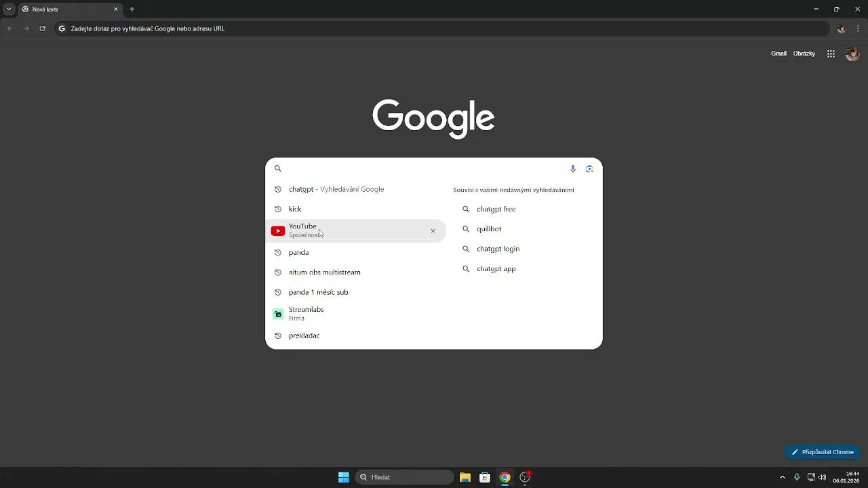Open the Gmail link

778,54
